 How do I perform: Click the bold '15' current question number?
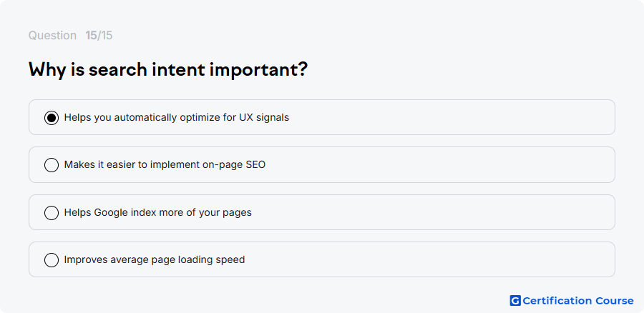[x=91, y=36]
